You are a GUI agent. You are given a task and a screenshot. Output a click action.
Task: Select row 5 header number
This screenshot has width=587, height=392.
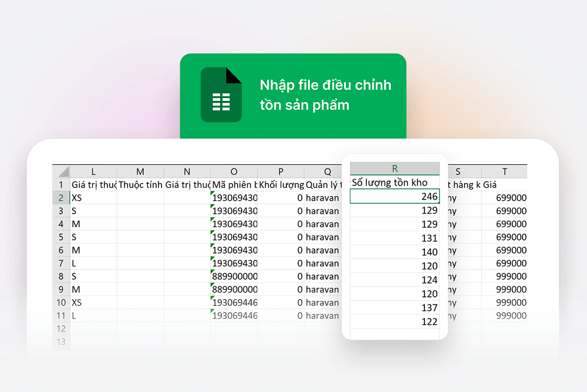(61, 237)
